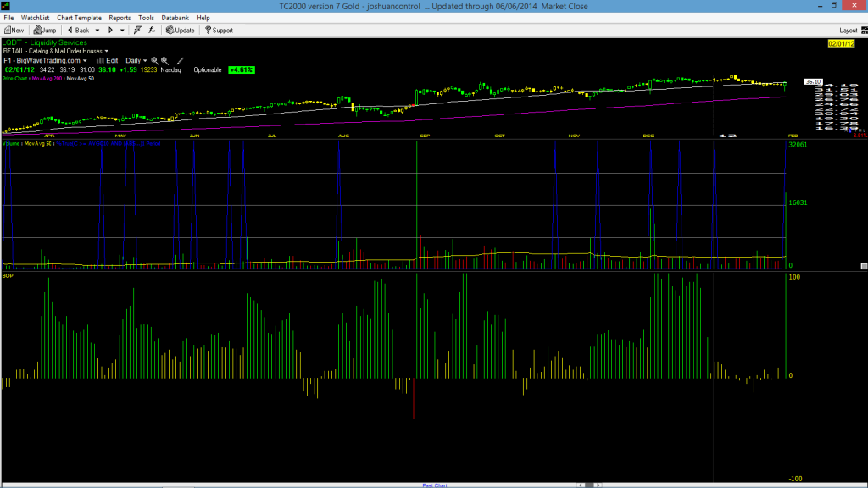Click the lightning bolt scan icon

(137, 30)
